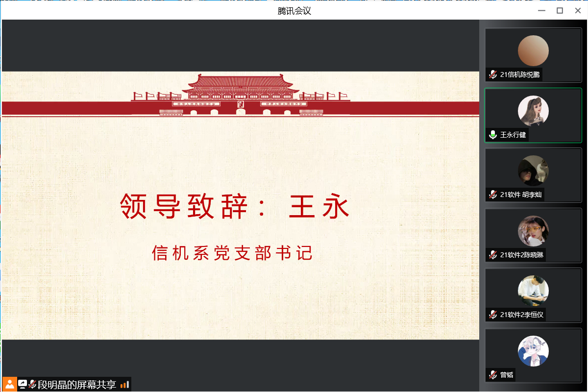Select the avatar of 21信机陈悦鹏
Viewport: 588px width, 392px height.
tap(533, 50)
